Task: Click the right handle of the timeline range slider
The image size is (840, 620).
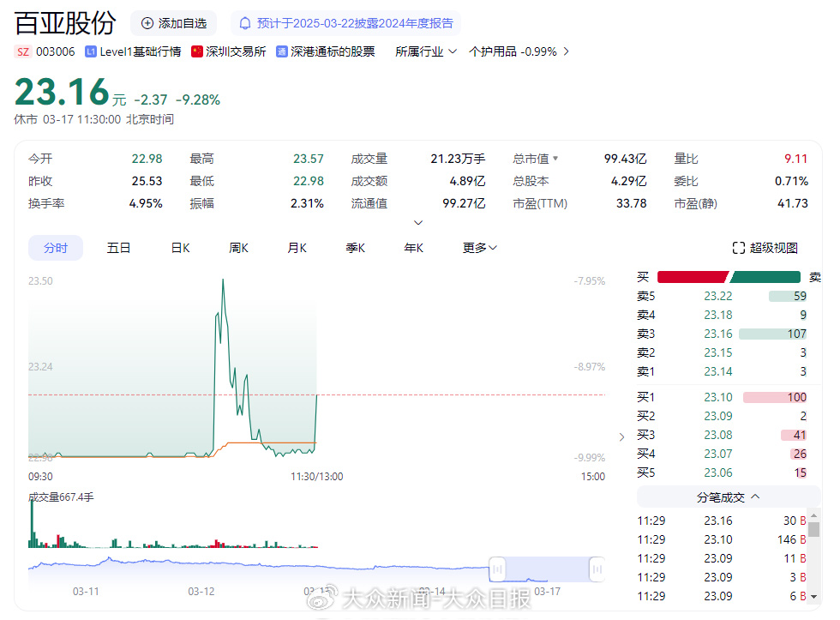Action: [x=597, y=569]
